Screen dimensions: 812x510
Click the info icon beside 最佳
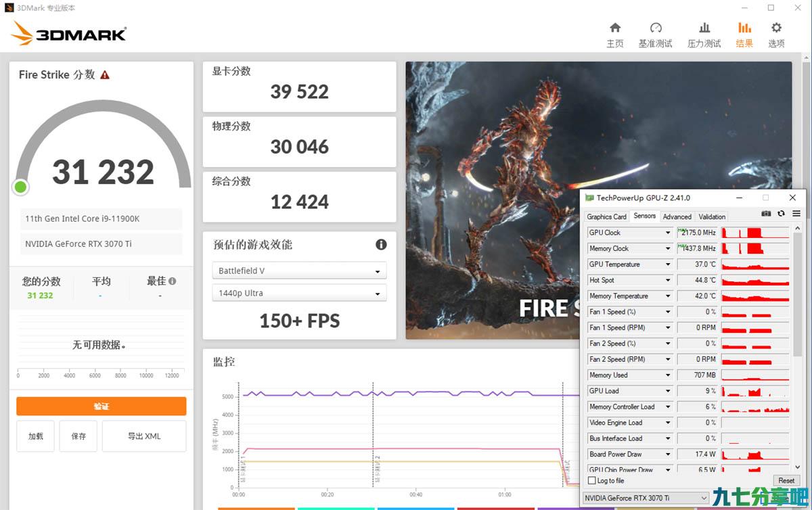pos(172,281)
